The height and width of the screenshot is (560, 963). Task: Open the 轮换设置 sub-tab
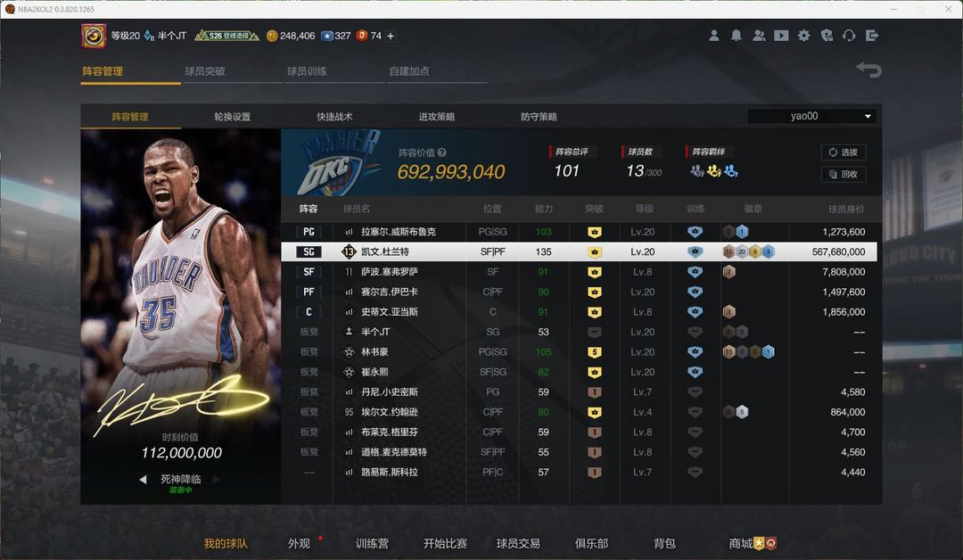[x=232, y=117]
